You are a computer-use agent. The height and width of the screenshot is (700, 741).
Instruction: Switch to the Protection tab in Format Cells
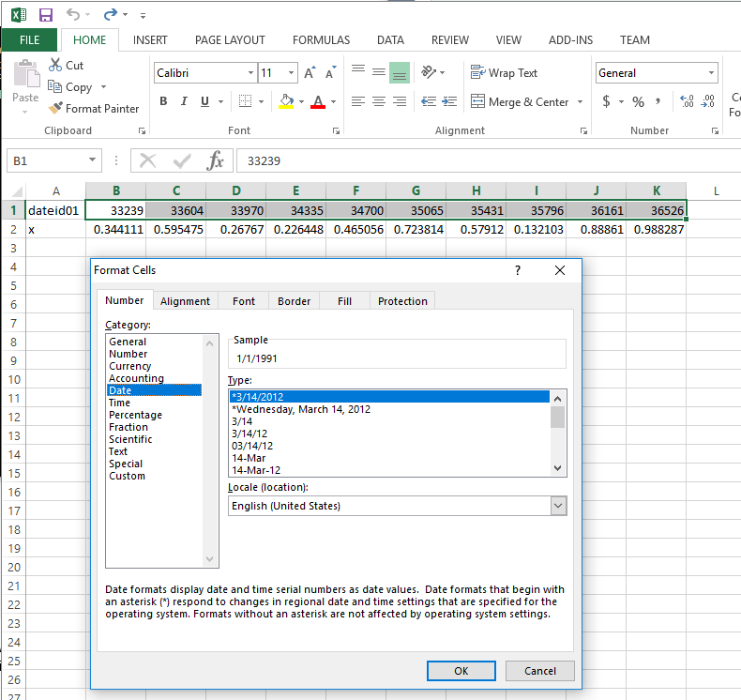[402, 301]
